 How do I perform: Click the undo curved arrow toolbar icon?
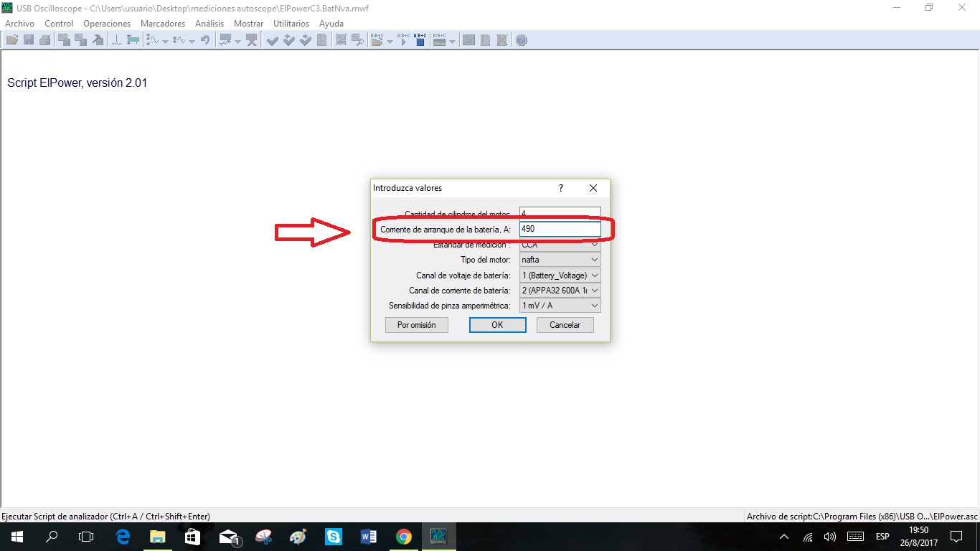205,40
